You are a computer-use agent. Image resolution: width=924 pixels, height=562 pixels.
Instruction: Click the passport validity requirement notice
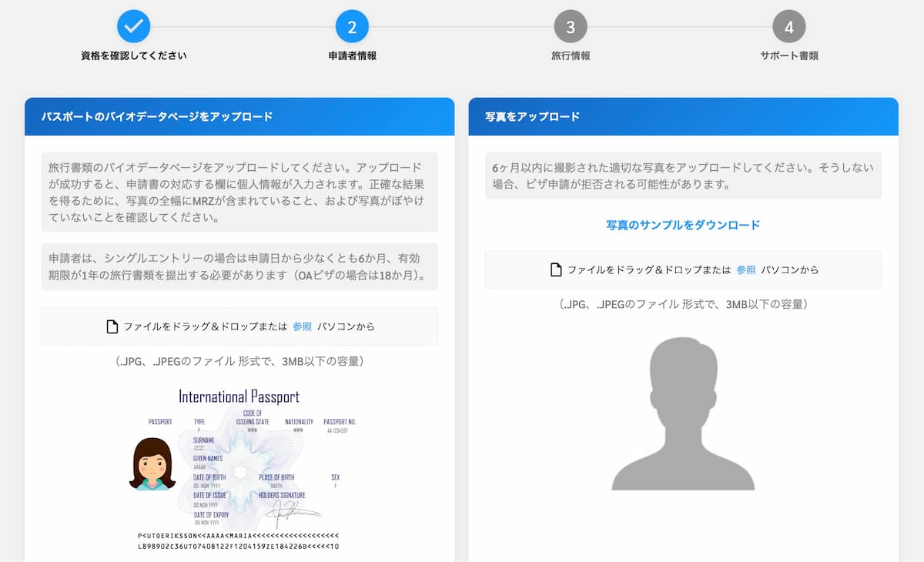point(239,266)
